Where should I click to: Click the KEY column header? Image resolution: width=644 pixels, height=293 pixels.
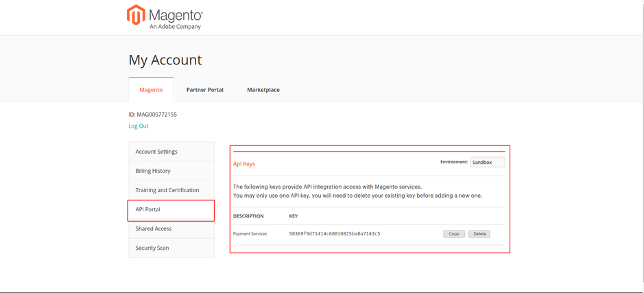pos(294,216)
